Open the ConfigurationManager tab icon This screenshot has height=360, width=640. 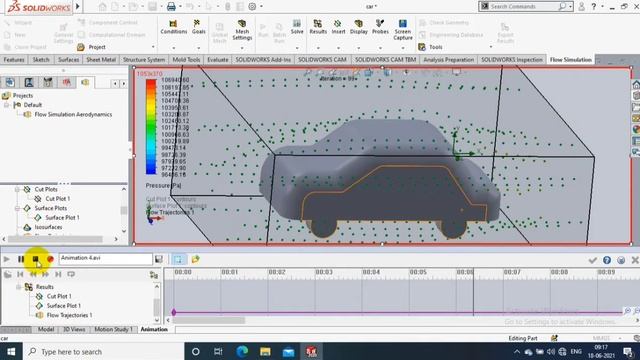48,82
